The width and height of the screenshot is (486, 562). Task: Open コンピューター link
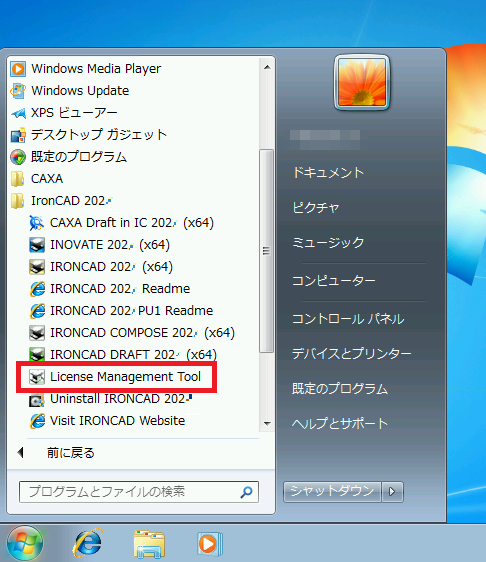334,281
